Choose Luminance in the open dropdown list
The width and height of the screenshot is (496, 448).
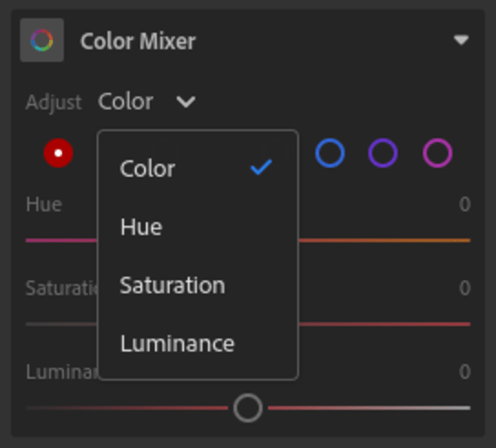177,343
